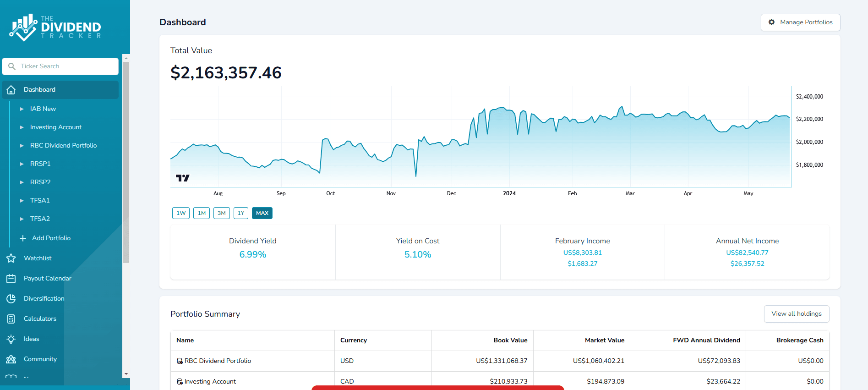The width and height of the screenshot is (868, 390).
Task: Click the Dashboard home icon
Action: 11,90
